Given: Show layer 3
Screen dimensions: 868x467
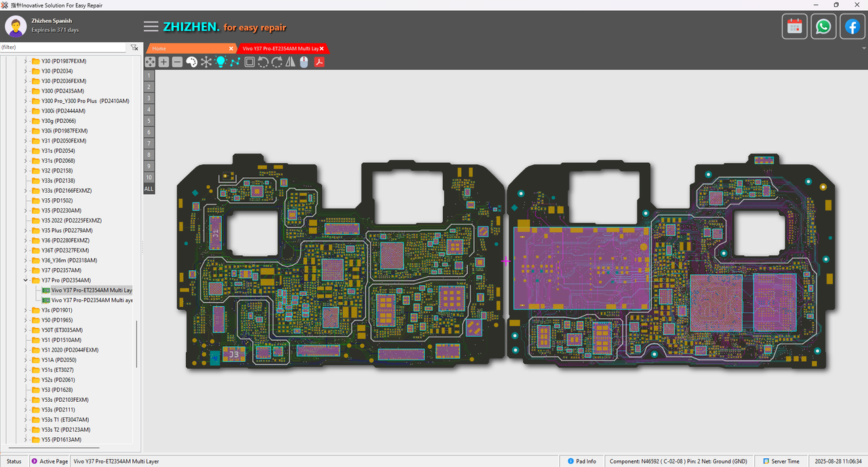Looking at the screenshot, I should pyautogui.click(x=149, y=98).
